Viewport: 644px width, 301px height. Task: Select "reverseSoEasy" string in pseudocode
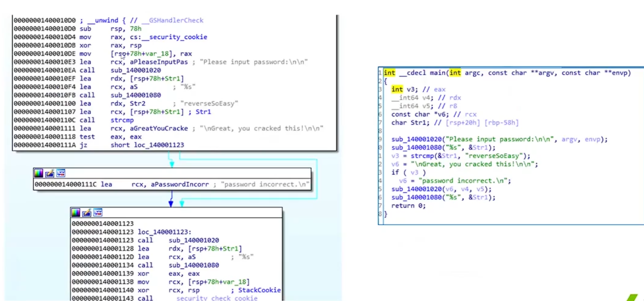(x=494, y=156)
